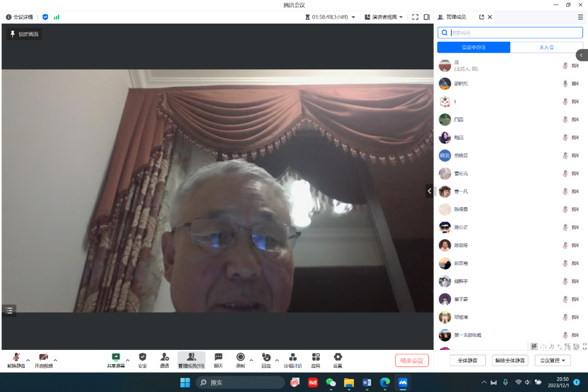This screenshot has height=392, width=588.
Task: Start recording with the 录制 icon
Action: pos(240,357)
